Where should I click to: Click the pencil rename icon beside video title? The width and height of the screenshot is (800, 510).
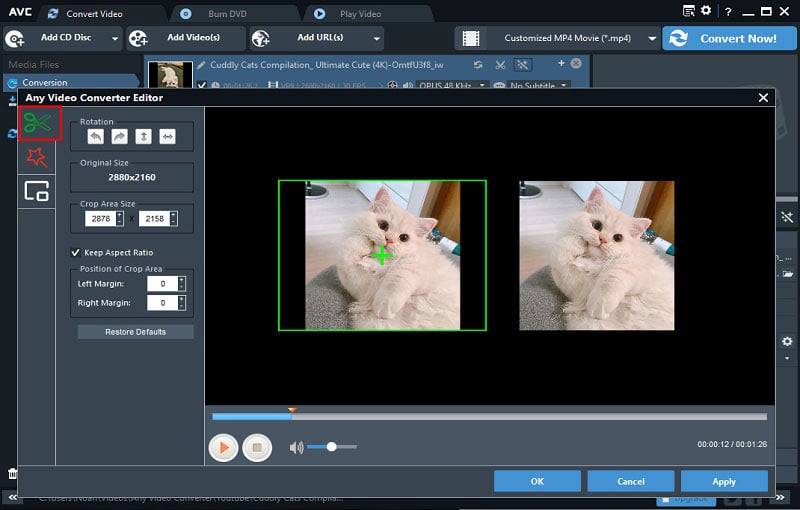click(x=202, y=65)
